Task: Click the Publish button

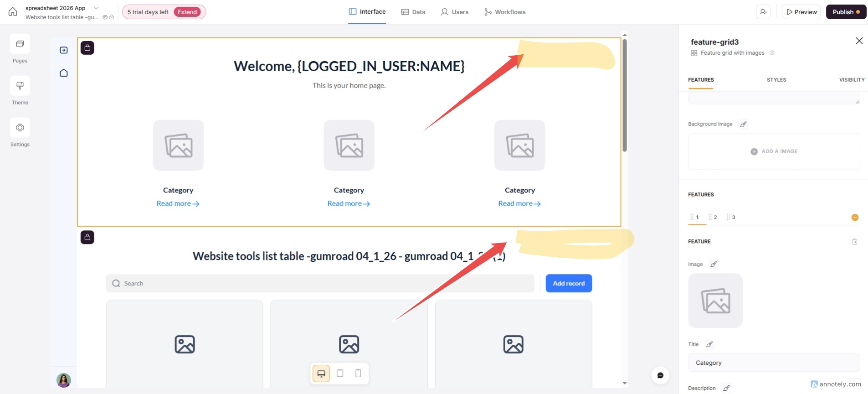Action: (x=846, y=12)
